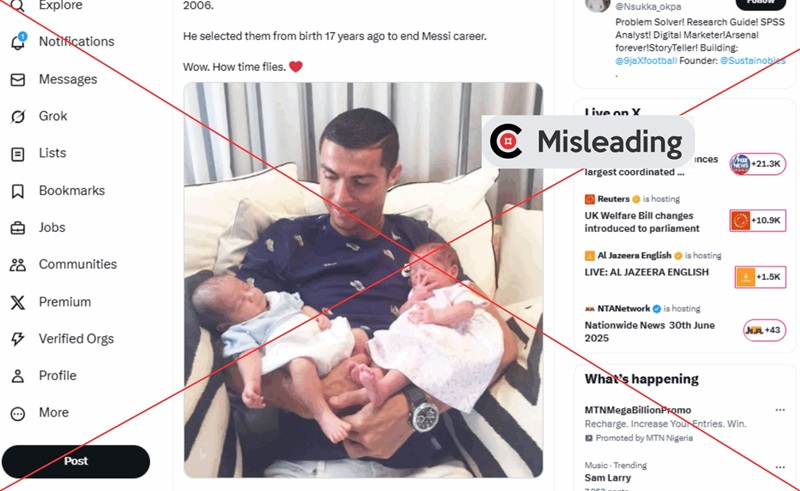Open NTANetwork Nationwide News listener badge

click(x=764, y=330)
